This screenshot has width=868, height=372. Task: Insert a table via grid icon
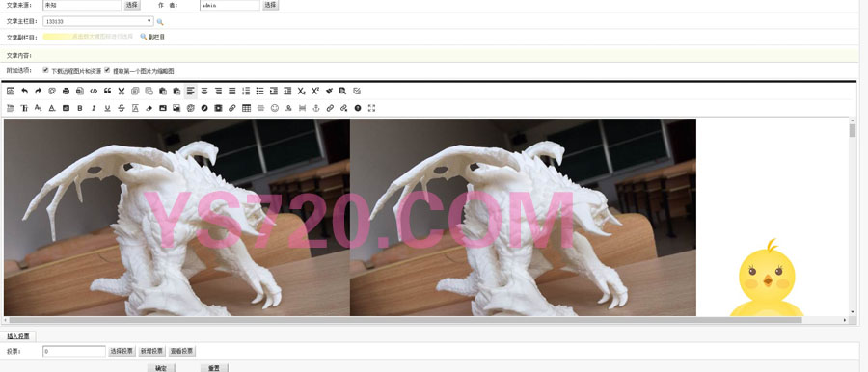point(246,108)
